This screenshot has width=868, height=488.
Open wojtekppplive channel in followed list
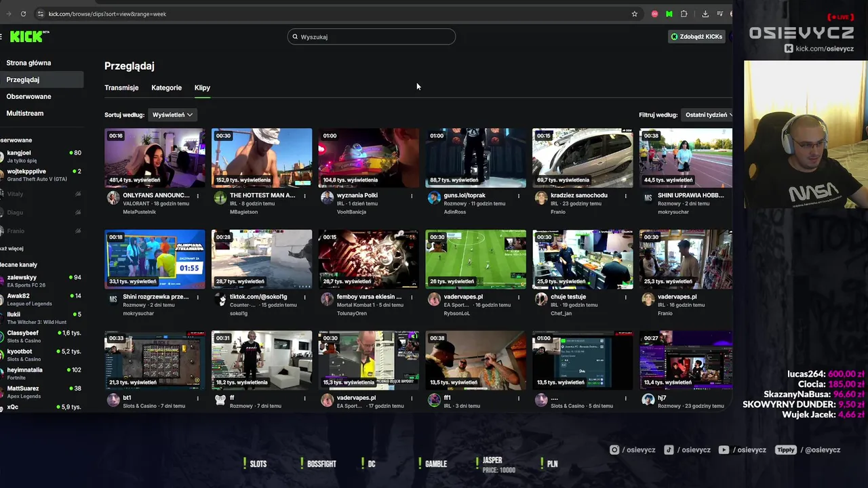(42, 175)
